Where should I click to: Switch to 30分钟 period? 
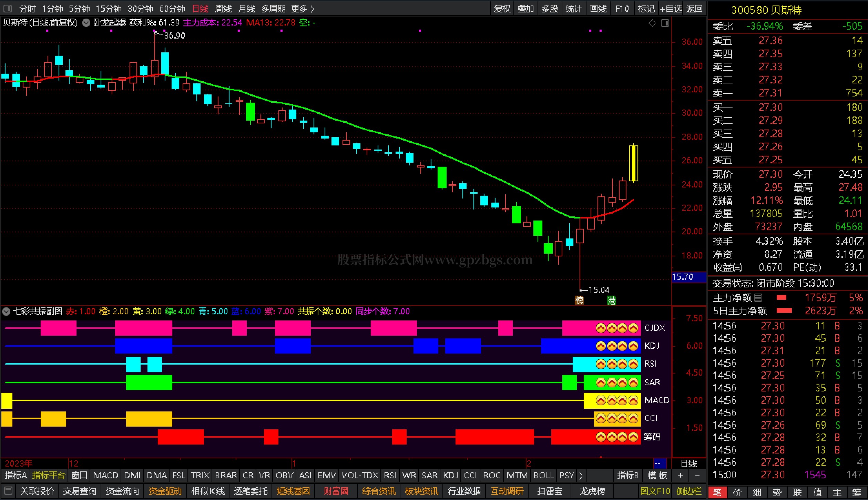(140, 9)
